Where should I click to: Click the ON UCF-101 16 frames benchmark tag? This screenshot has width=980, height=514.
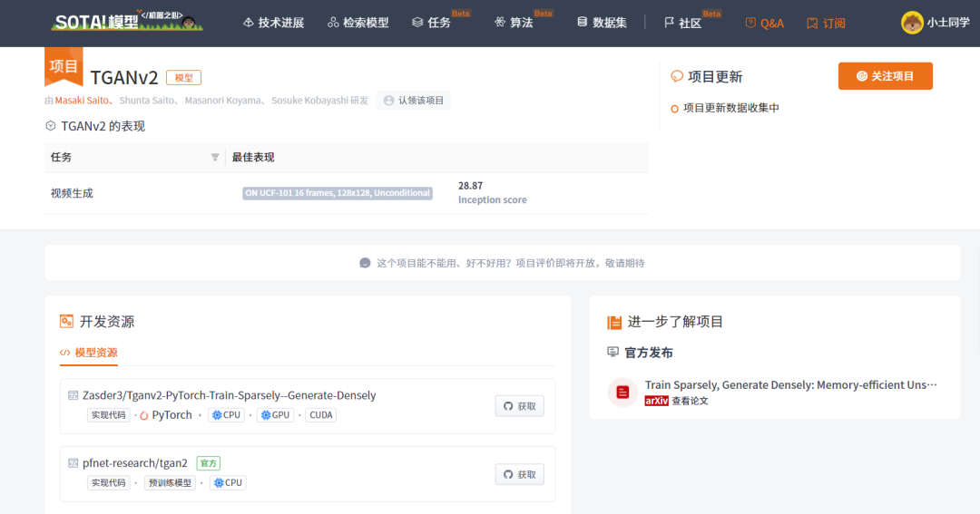[338, 193]
